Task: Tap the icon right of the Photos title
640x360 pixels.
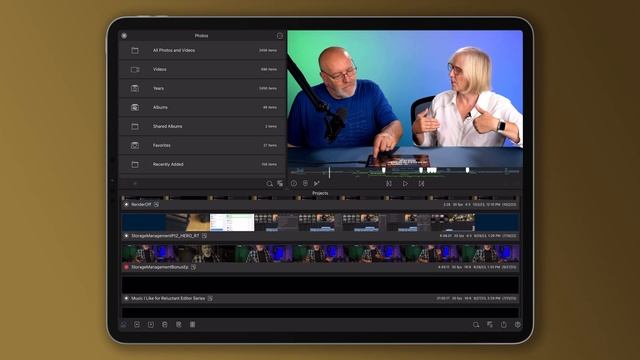Action: (x=280, y=36)
